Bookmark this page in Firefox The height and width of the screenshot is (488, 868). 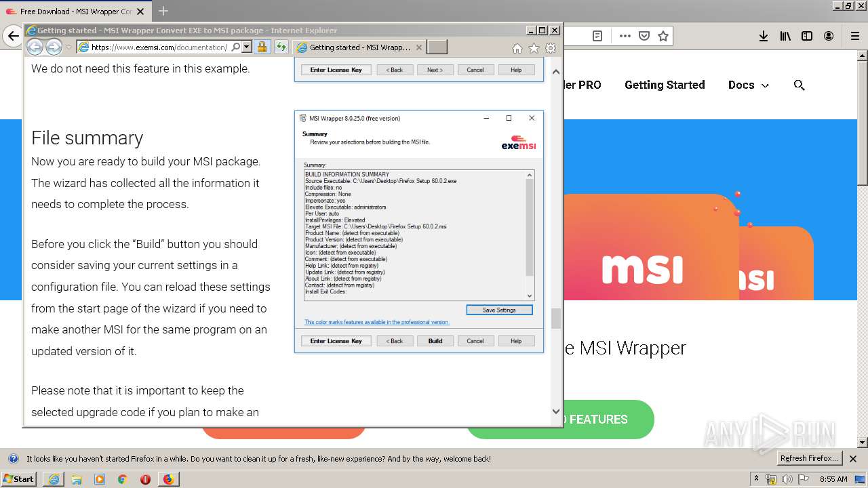coord(663,36)
